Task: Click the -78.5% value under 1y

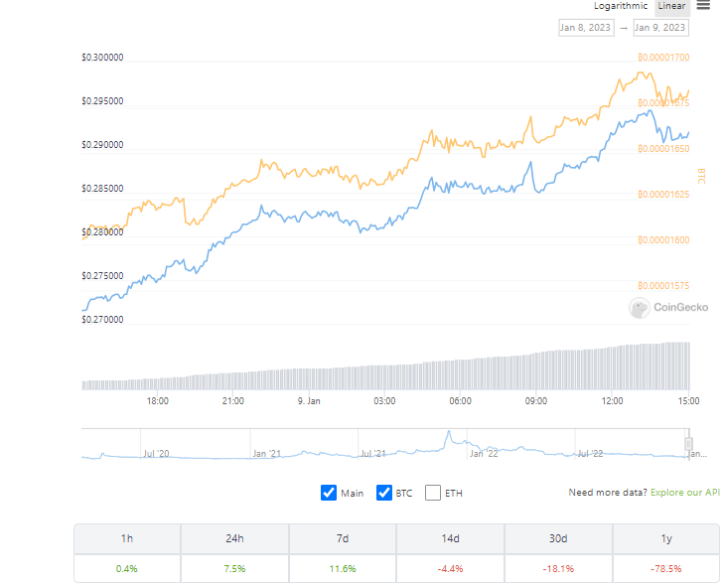Action: click(x=666, y=568)
